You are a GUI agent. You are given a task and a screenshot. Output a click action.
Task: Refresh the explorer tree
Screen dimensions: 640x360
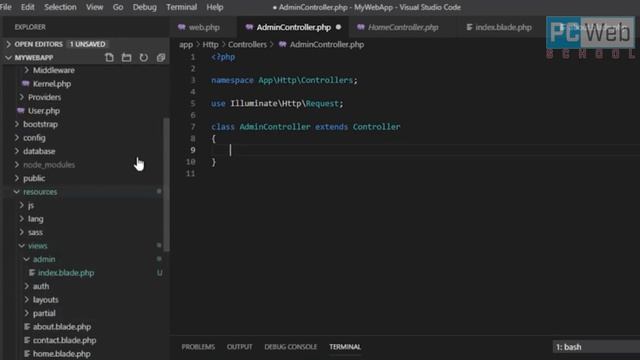click(x=144, y=58)
